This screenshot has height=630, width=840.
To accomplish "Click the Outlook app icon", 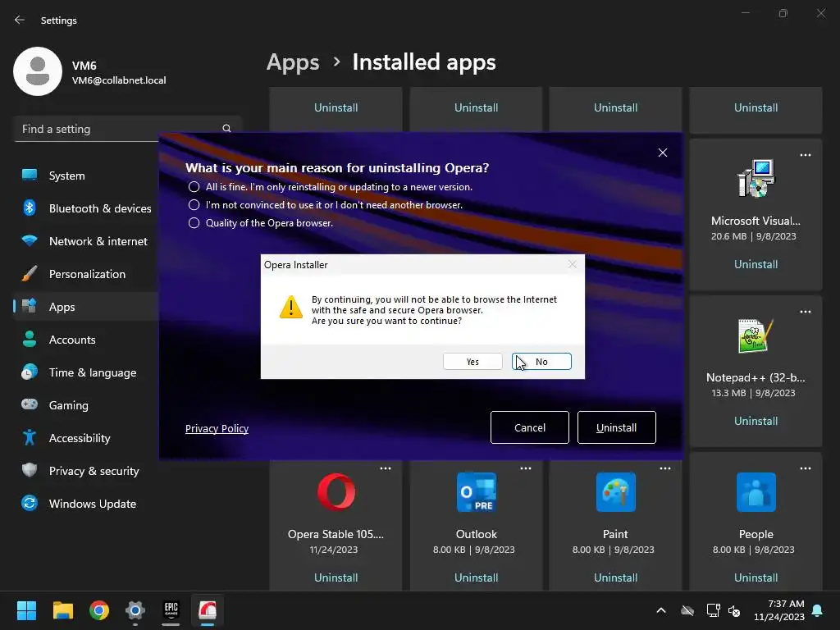I will coord(477,492).
